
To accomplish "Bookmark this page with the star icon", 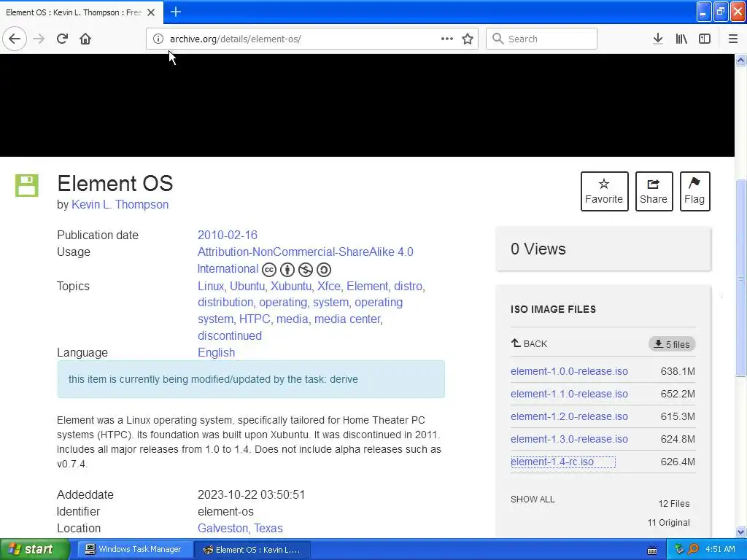I will click(x=468, y=39).
